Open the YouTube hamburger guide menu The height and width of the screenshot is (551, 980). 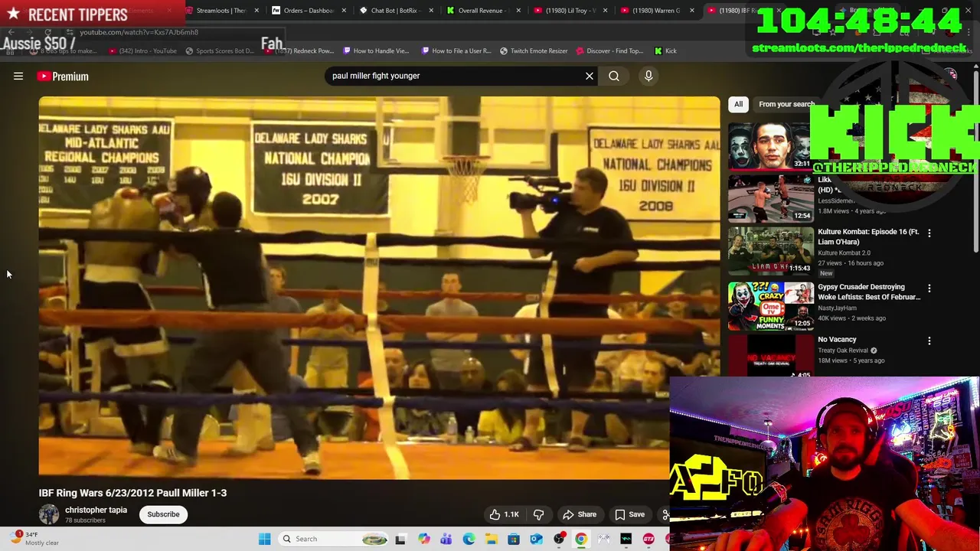[18, 76]
